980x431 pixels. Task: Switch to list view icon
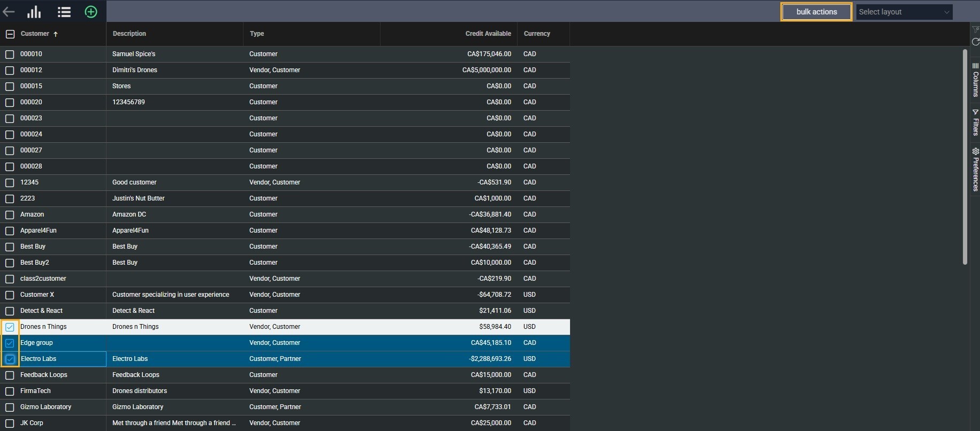coord(64,12)
